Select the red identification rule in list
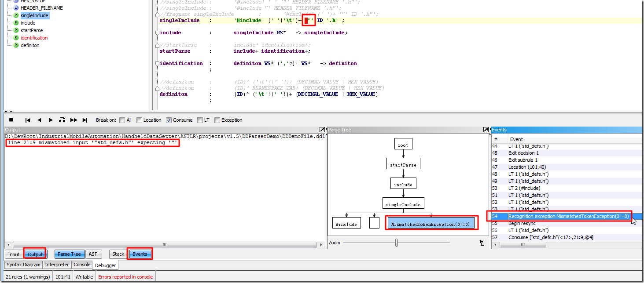This screenshot has width=644, height=283. tap(34, 38)
